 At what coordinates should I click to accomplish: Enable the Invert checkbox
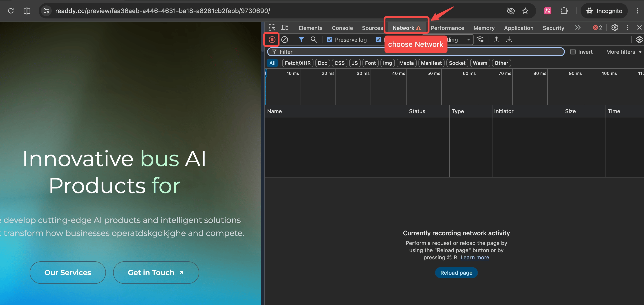[x=573, y=52]
